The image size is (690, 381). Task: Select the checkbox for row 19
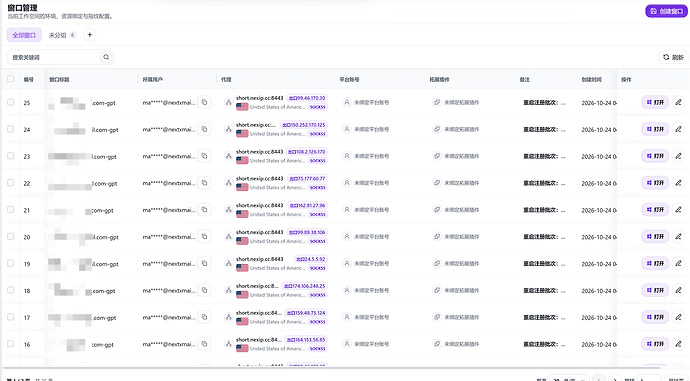point(11,264)
